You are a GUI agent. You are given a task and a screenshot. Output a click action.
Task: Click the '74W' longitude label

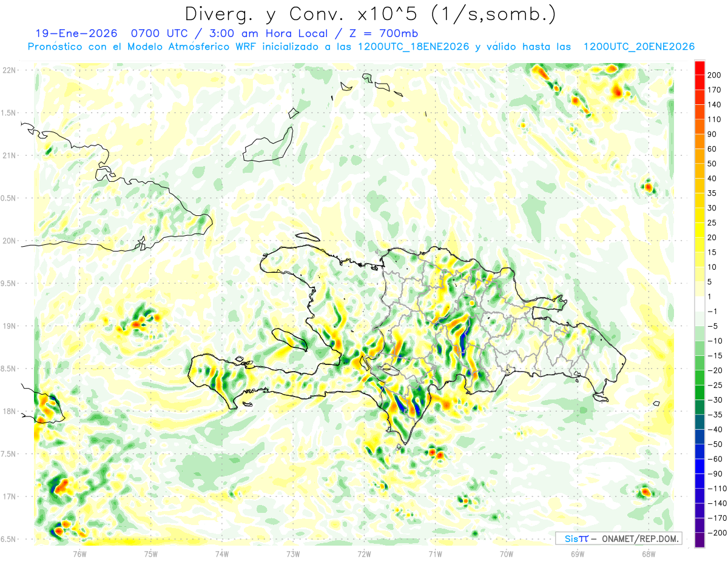click(x=222, y=554)
